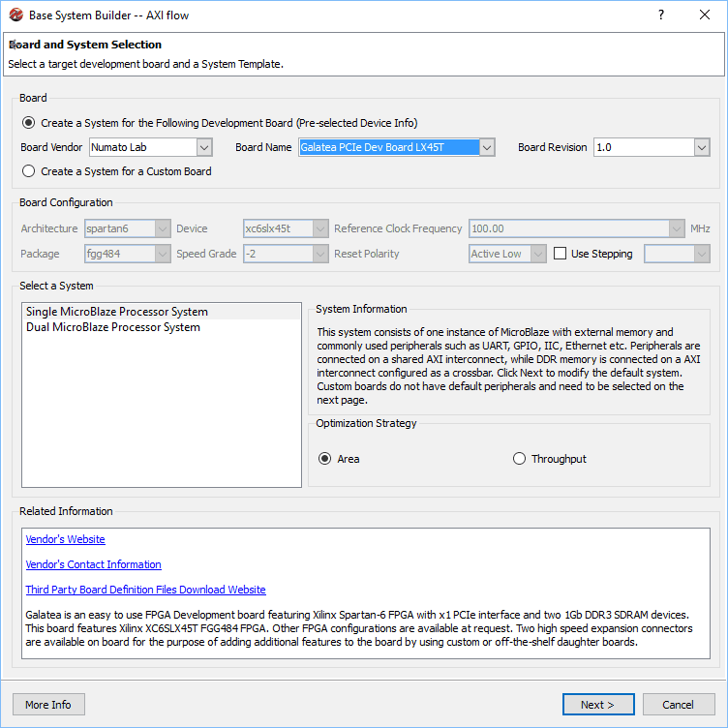Click the Base System Builder app icon
Screen dimensions: 728x728
[x=15, y=15]
